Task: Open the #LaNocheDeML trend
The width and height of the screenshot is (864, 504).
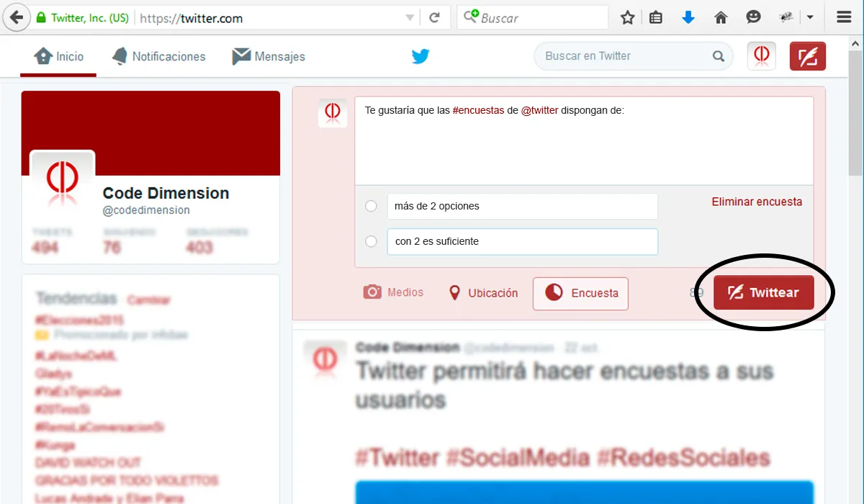Action: (76, 356)
